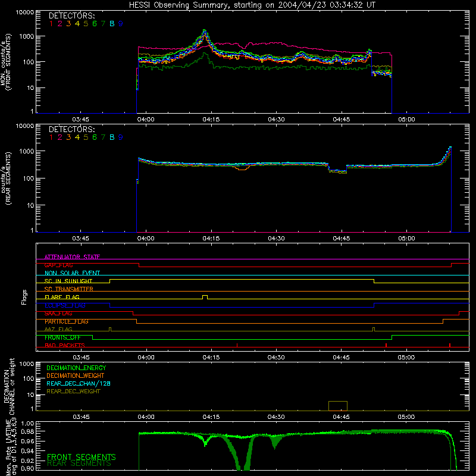
Task: Click the FRONT SEGMENTS livetime legend
Action: [82, 457]
